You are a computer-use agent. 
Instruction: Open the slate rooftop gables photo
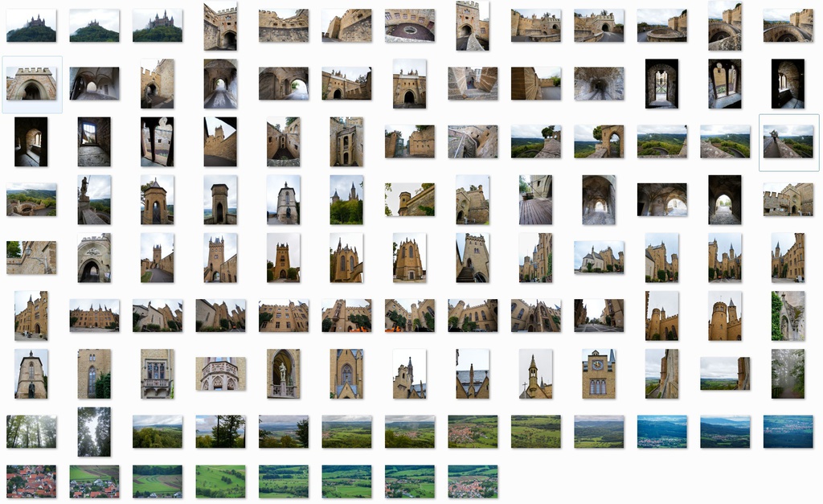pyautogui.click(x=473, y=374)
